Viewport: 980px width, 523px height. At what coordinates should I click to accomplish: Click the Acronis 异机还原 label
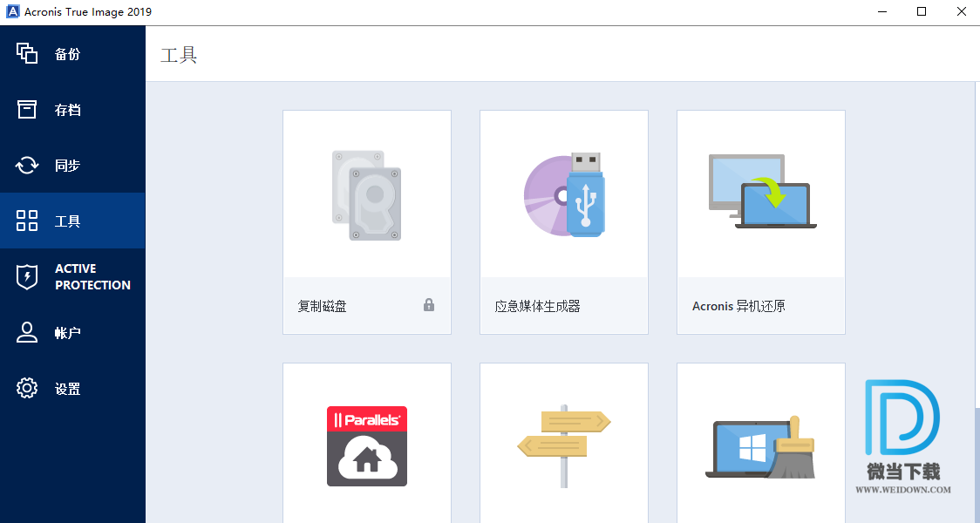[738, 306]
